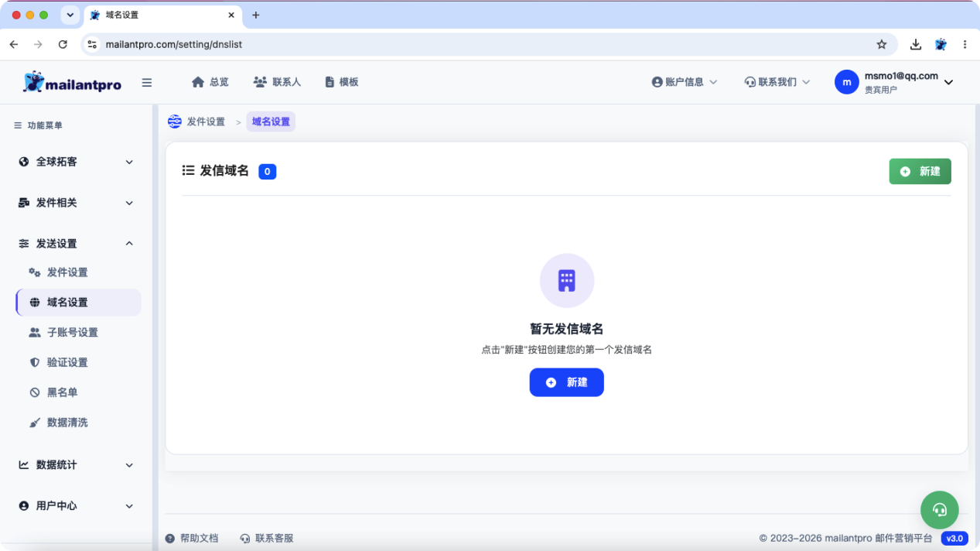The image size is (980, 551).
Task: Expand 用户中心 sidebar section
Action: 76,506
